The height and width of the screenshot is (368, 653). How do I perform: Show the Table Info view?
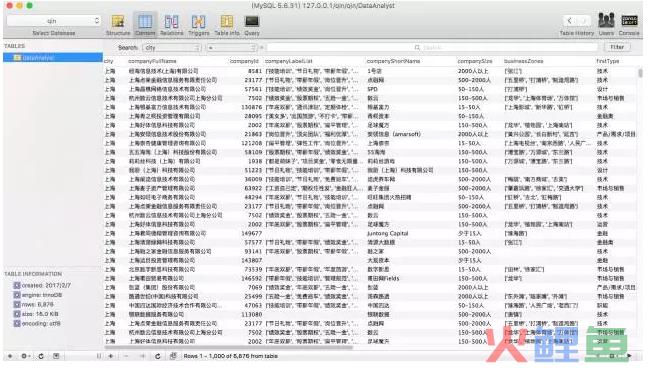pos(227,25)
